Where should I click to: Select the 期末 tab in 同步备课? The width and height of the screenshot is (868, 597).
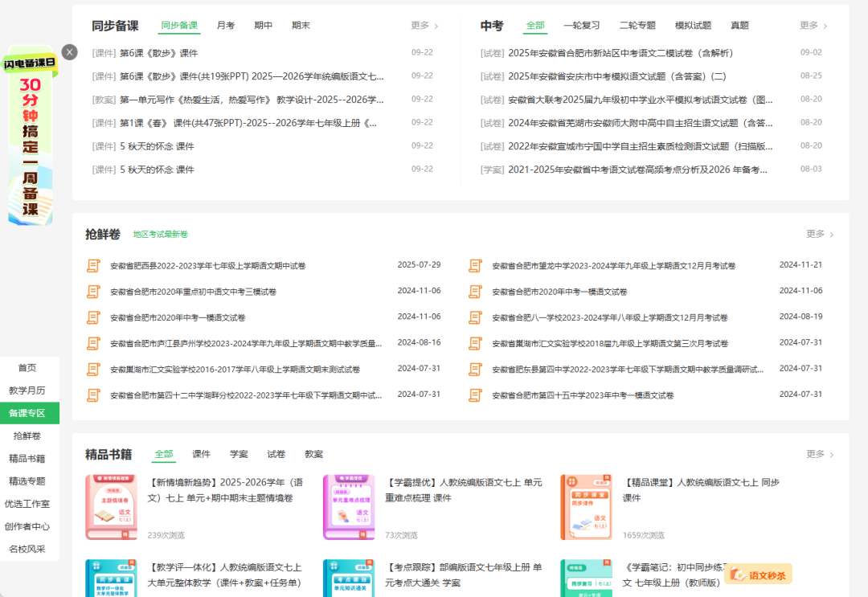pos(301,25)
